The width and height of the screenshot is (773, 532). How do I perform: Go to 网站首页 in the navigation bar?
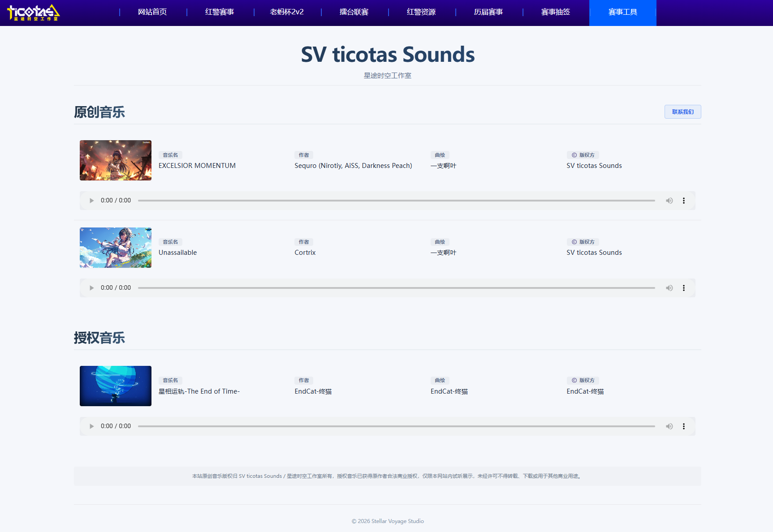(x=152, y=12)
